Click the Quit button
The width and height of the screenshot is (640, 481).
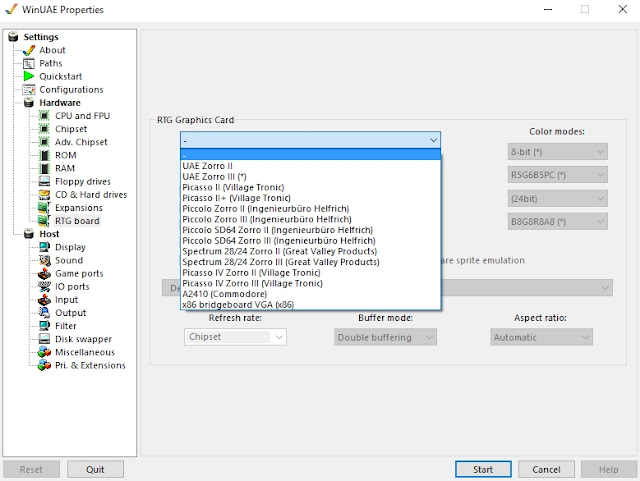[95, 470]
